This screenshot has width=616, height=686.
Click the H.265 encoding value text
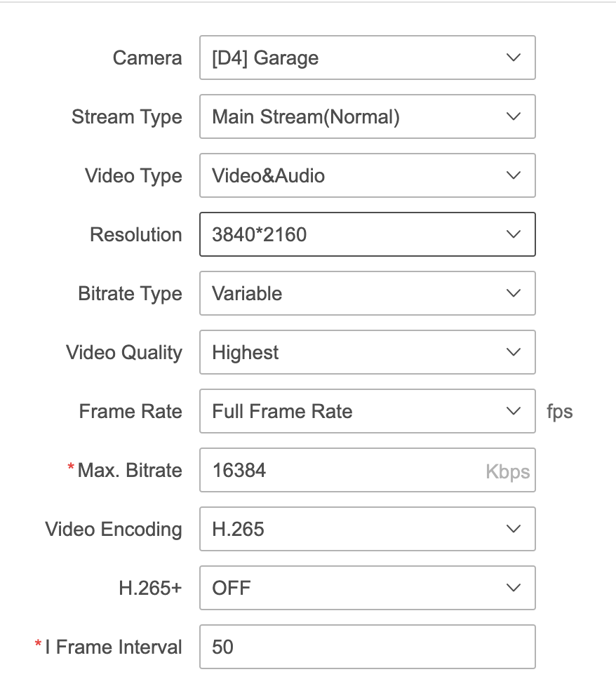tap(239, 529)
